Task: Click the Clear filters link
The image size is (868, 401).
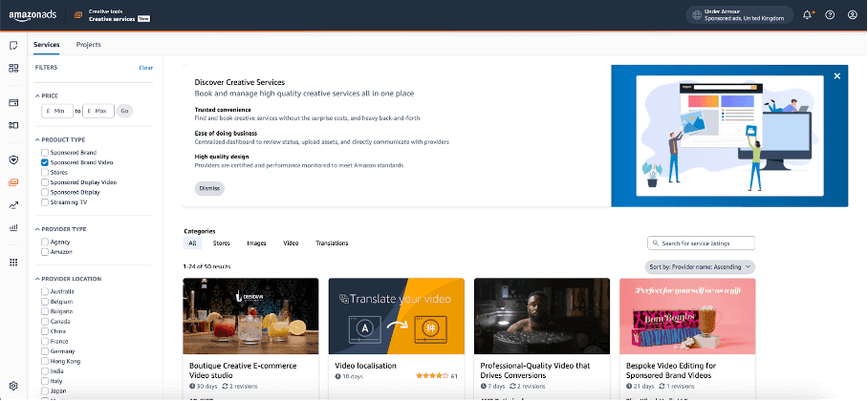Action: click(145, 68)
